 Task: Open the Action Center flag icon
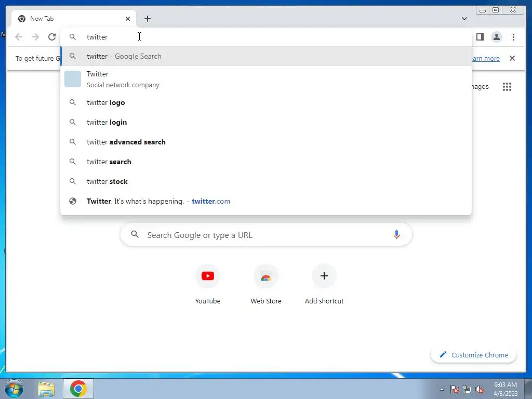coord(455,389)
